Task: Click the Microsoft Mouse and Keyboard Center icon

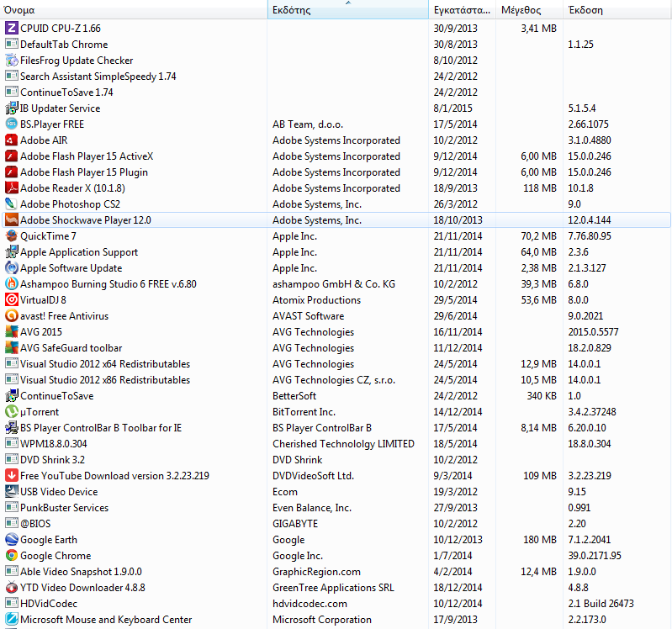Action: pos(12,620)
